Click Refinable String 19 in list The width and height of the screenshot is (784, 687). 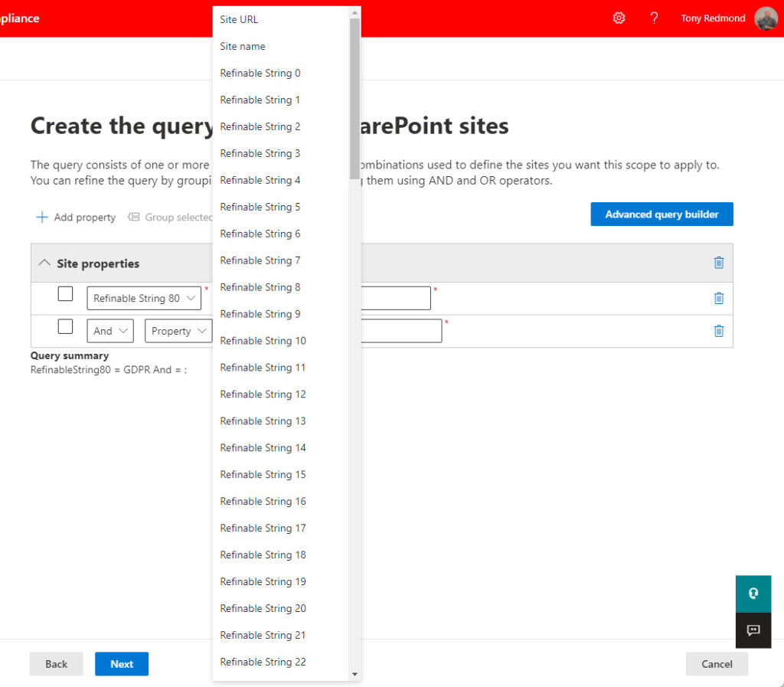(x=280, y=581)
